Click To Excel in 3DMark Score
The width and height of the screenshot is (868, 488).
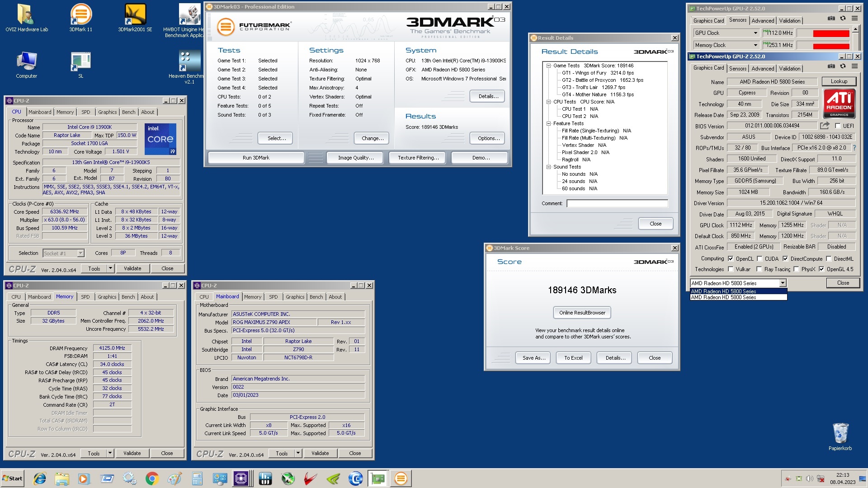[573, 358]
